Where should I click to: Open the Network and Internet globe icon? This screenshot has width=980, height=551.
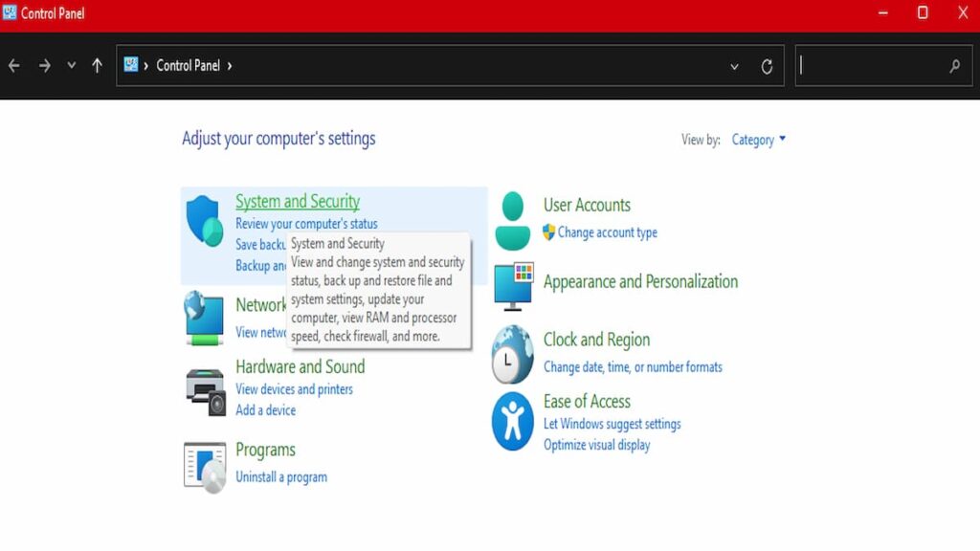(x=204, y=318)
